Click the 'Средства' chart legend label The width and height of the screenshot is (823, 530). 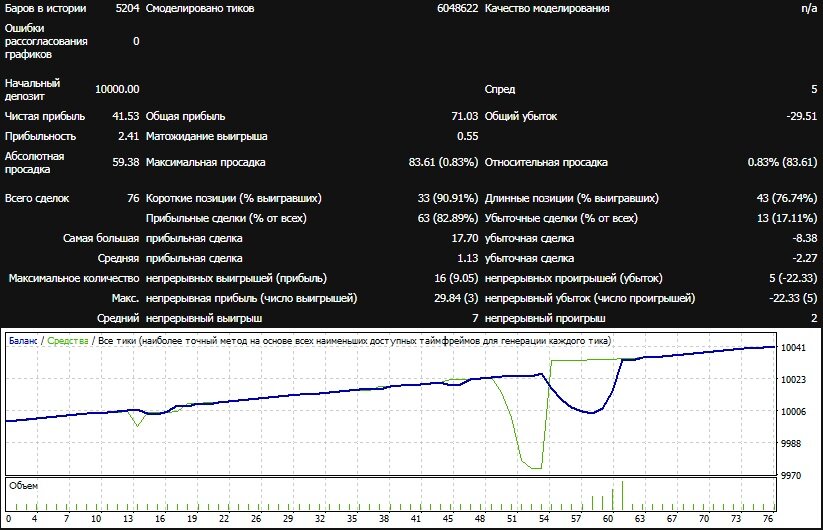click(68, 341)
